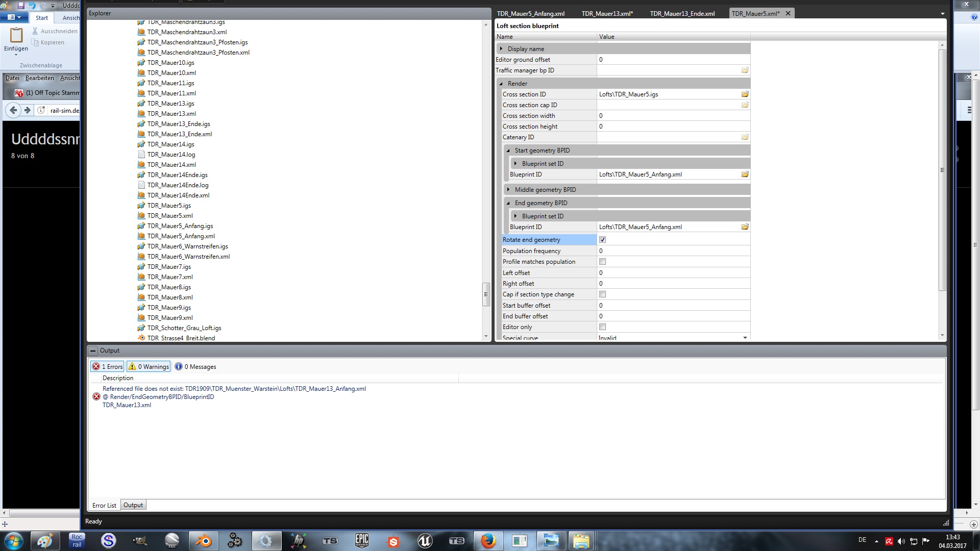The height and width of the screenshot is (551, 980).
Task: Click the Firefox icon in the taskbar
Action: coord(488,540)
